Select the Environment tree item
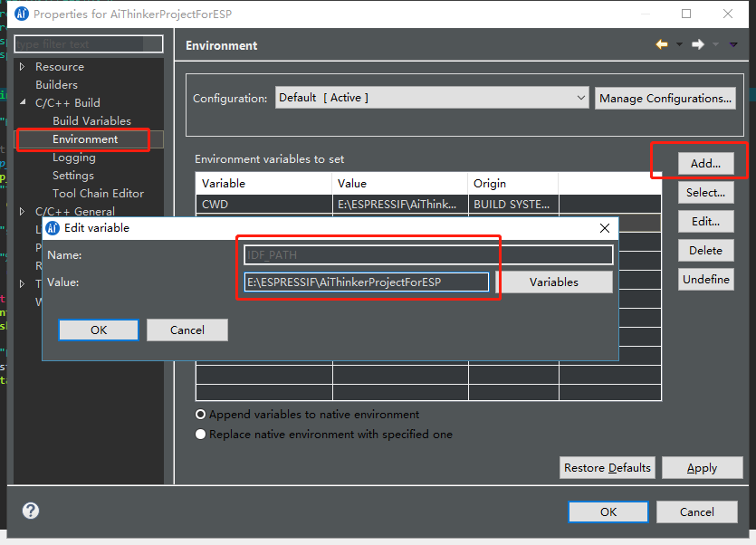This screenshot has height=545, width=756. 85,139
